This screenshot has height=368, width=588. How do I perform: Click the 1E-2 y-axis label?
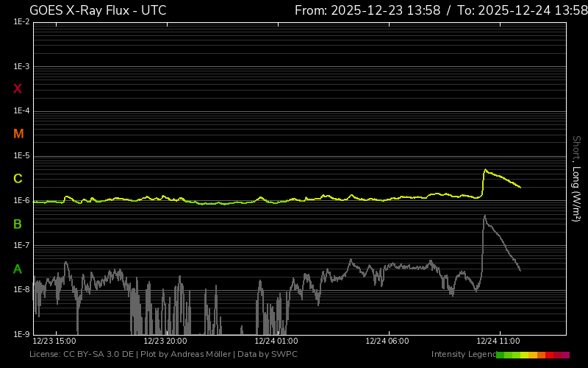tap(21, 22)
